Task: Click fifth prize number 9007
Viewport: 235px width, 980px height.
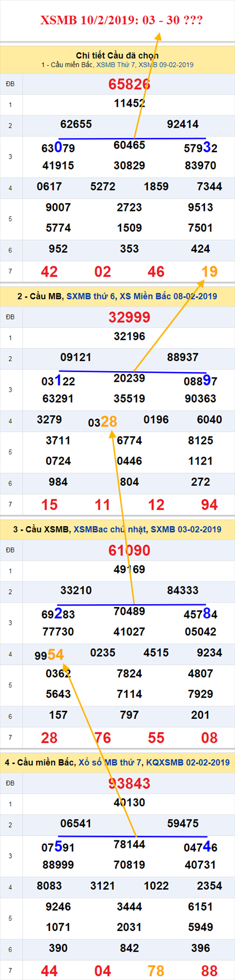Action: 58,208
